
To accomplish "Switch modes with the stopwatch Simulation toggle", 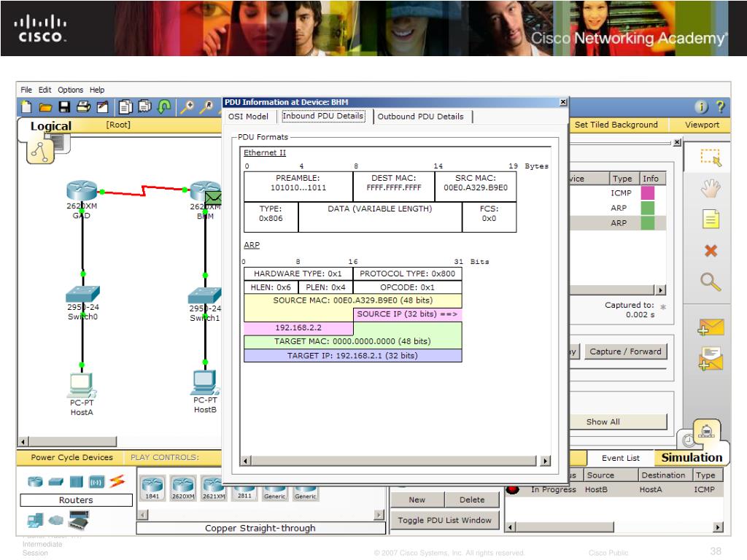I will pyautogui.click(x=706, y=432).
